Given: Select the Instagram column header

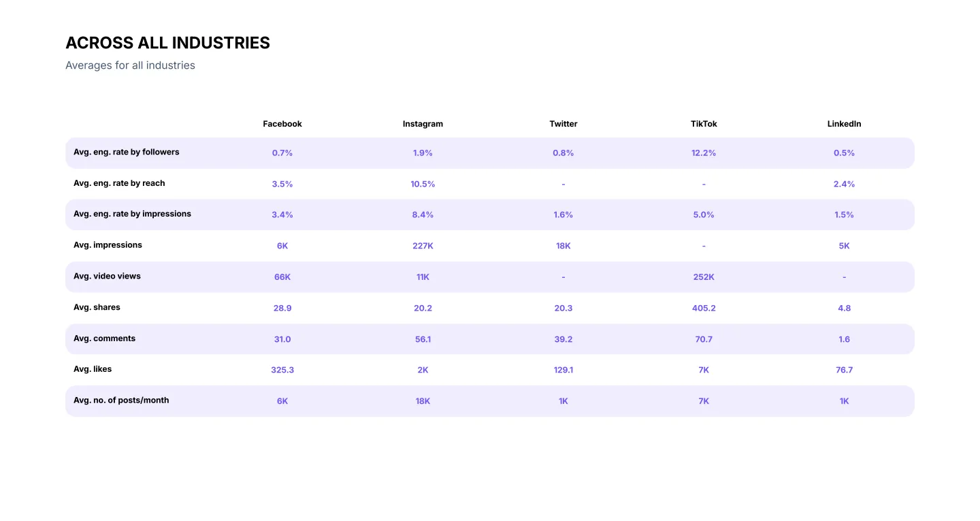Looking at the screenshot, I should 423,124.
